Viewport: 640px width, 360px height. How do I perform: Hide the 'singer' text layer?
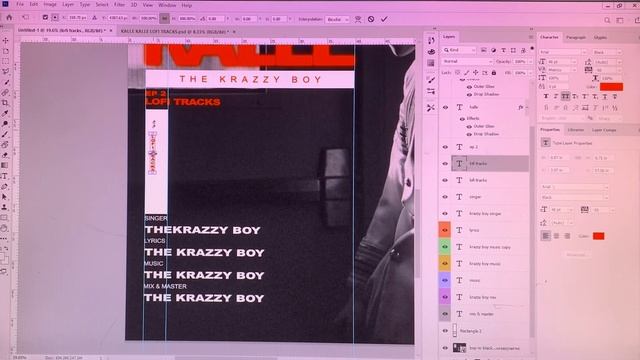pos(445,197)
